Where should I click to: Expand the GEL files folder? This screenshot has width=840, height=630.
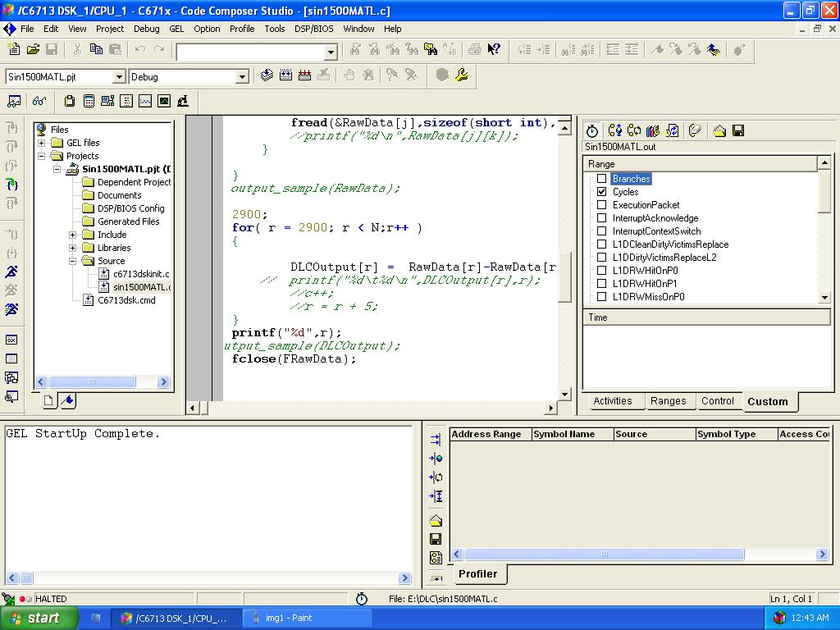coord(42,143)
